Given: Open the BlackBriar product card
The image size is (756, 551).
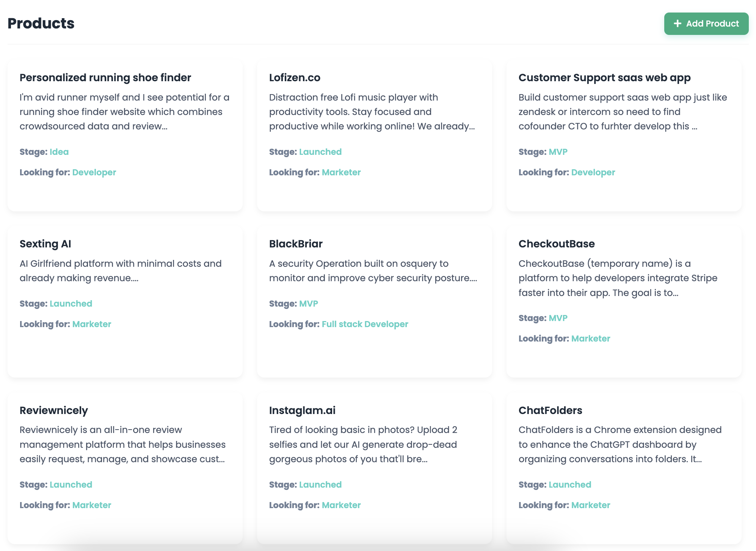Looking at the screenshot, I should click(x=295, y=244).
